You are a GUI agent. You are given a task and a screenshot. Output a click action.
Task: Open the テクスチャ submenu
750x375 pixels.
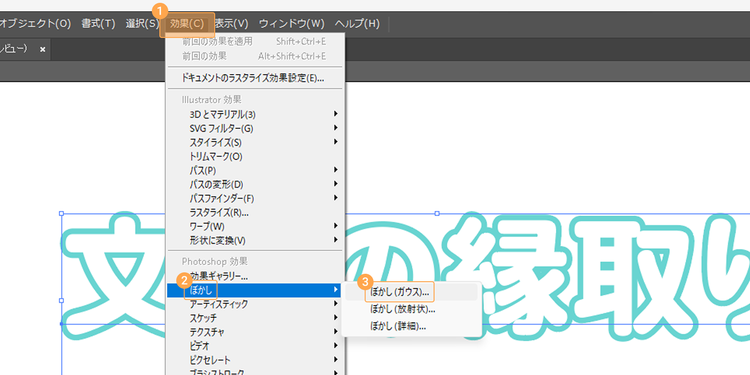coord(254,331)
